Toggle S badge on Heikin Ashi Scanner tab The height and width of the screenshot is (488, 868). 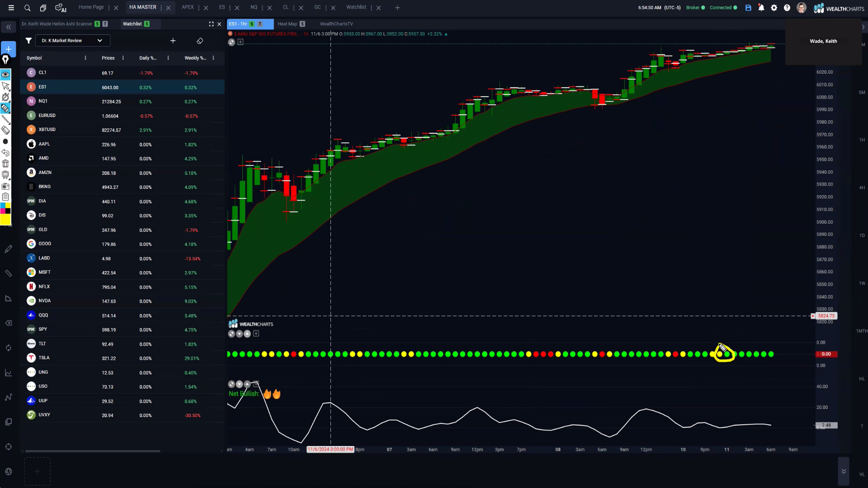tap(97, 24)
